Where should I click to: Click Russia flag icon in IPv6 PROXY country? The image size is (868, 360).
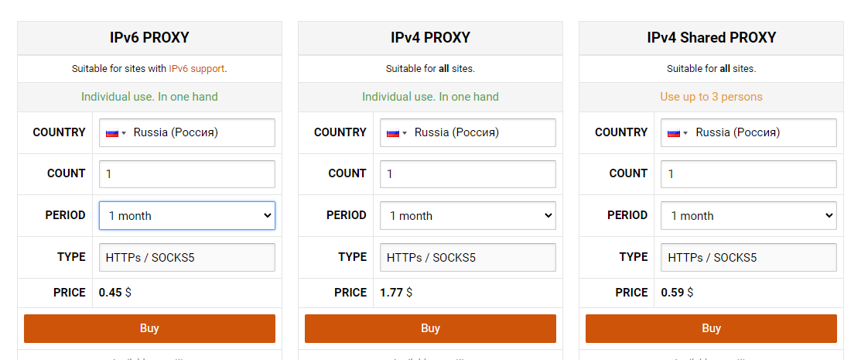point(111,133)
